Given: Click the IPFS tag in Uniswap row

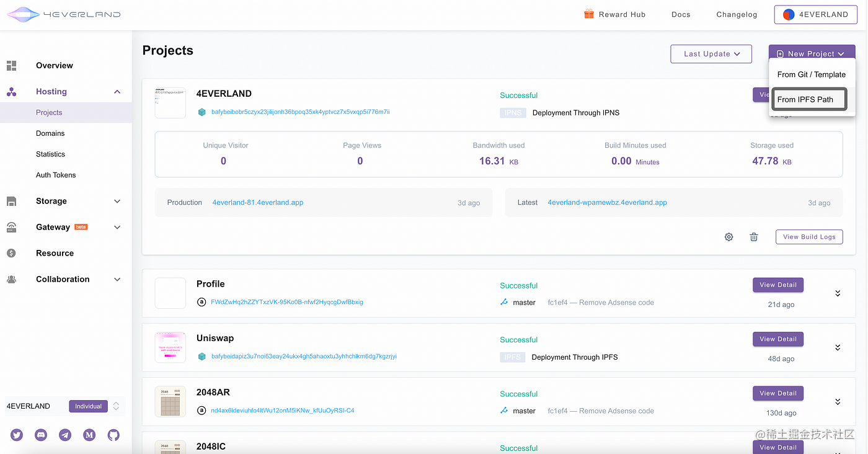Looking at the screenshot, I should (512, 357).
